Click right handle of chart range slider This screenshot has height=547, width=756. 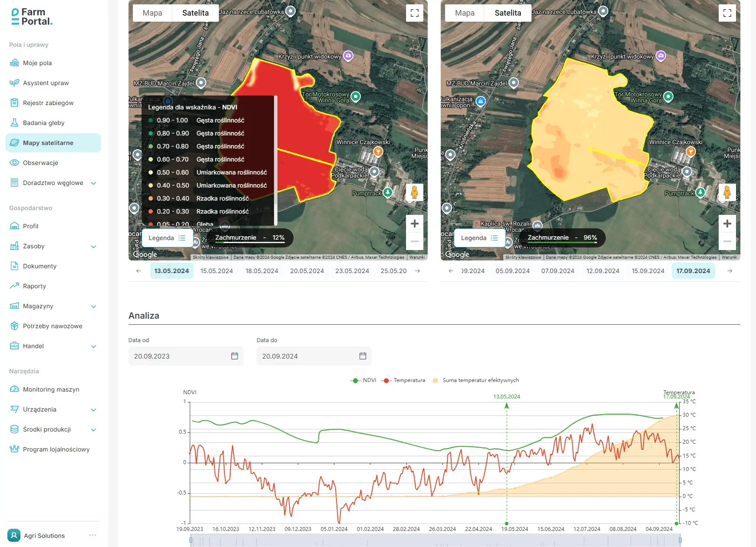tap(680, 540)
